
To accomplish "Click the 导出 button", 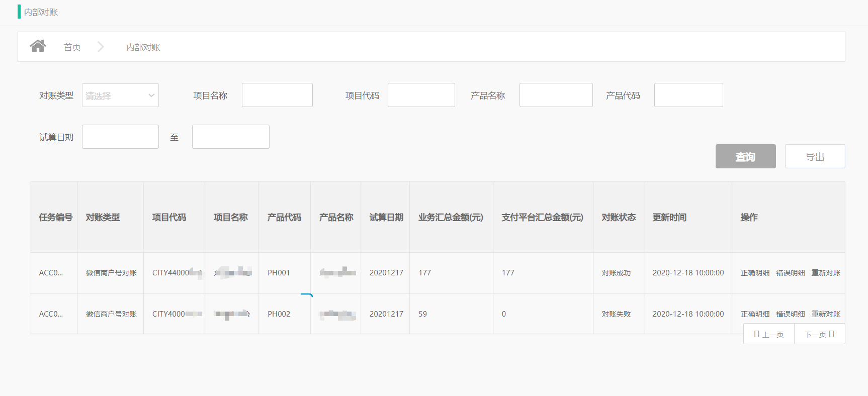I will pos(815,156).
